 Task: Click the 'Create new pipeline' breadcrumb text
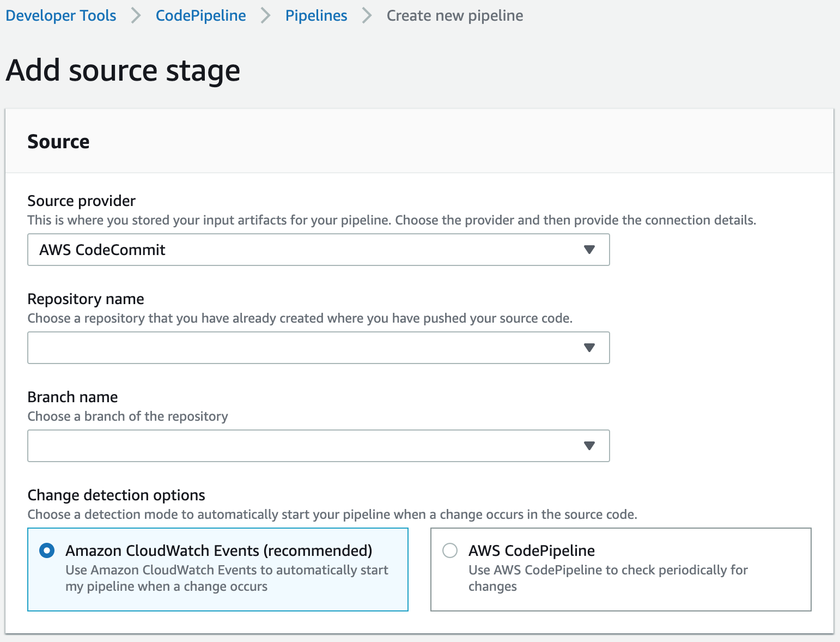[x=455, y=16]
